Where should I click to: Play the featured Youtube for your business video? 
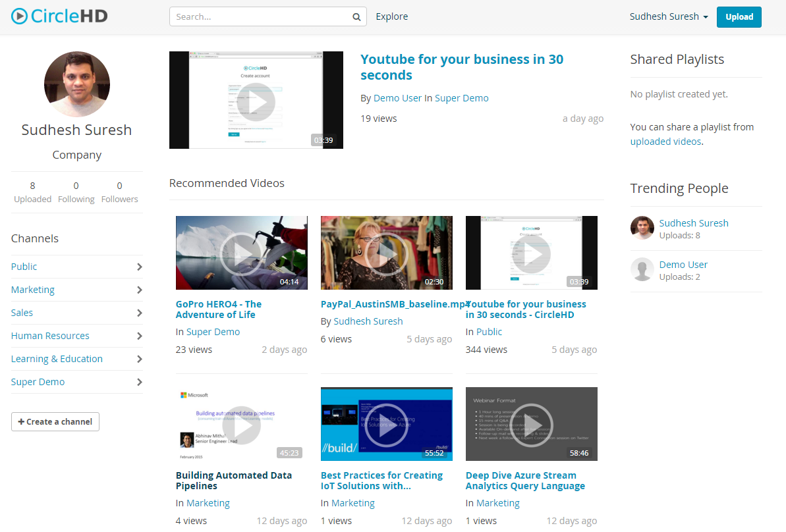click(256, 100)
